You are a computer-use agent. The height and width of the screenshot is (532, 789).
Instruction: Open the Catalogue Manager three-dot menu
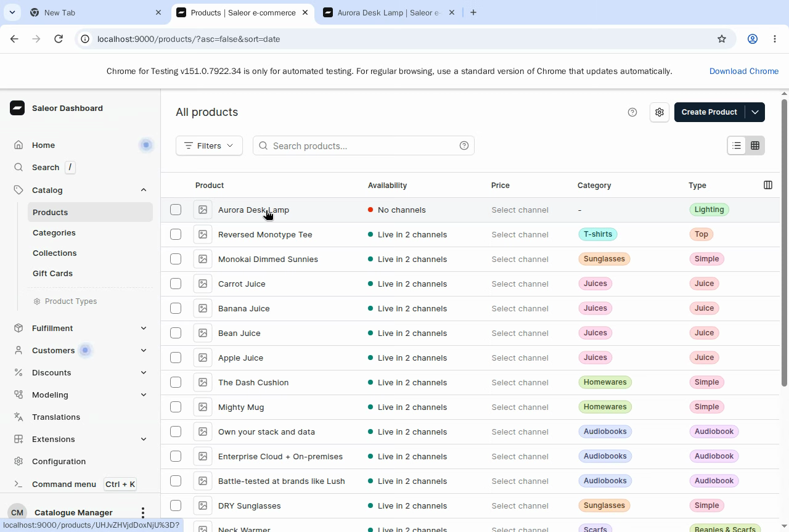point(142,512)
